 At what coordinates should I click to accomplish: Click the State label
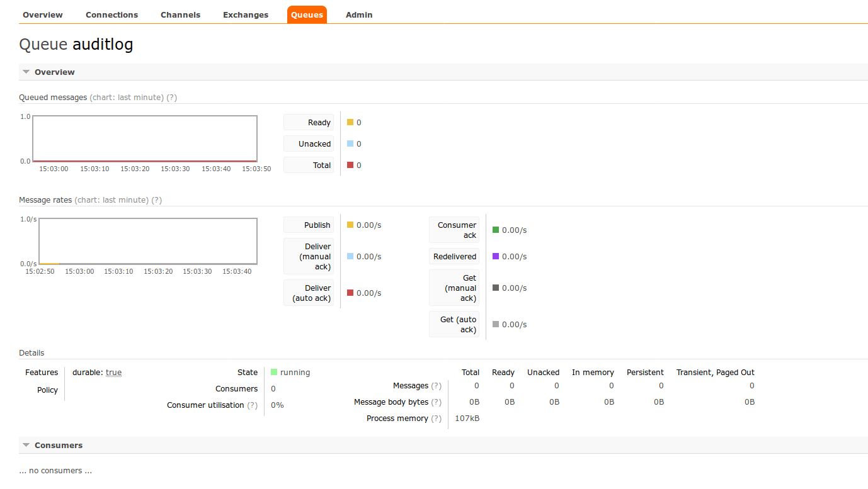[248, 373]
